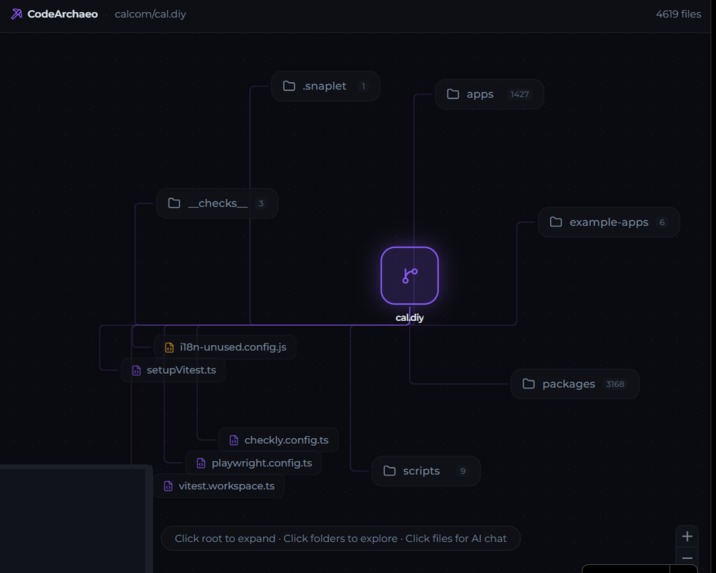Explore the packages folder
Image resolution: width=716 pixels, height=573 pixels.
coord(574,384)
